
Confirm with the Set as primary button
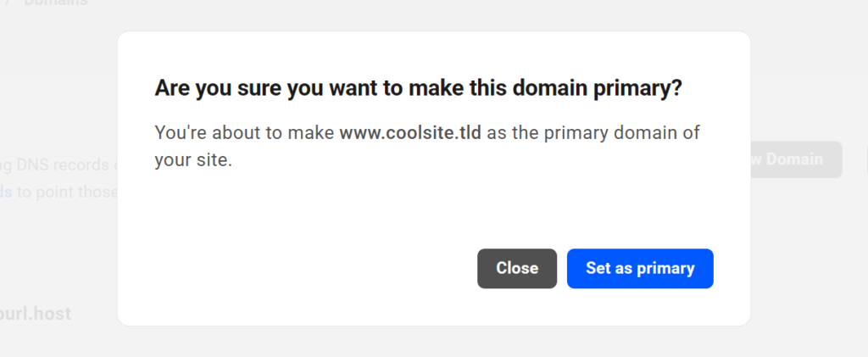coord(640,269)
